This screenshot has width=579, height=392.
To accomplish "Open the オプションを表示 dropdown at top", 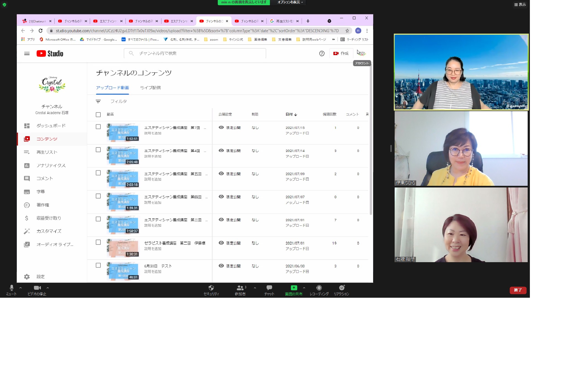I will point(290,2).
